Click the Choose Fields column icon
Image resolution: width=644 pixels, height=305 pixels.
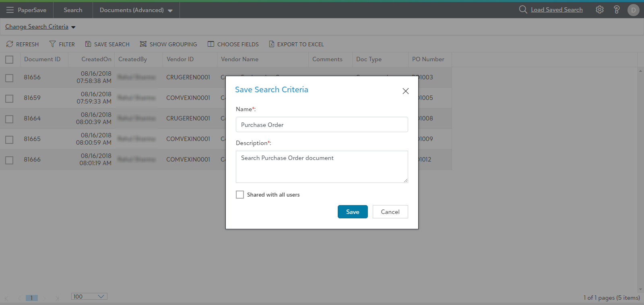point(211,44)
